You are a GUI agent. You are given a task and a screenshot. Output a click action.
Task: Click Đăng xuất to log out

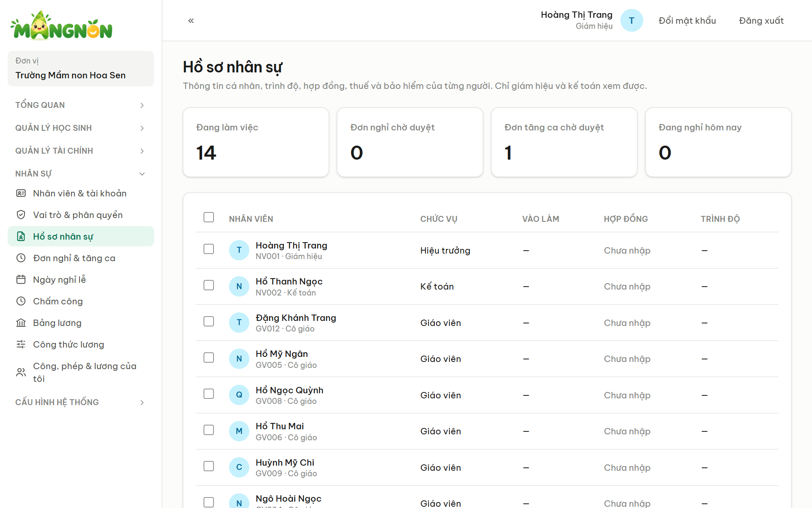tap(761, 21)
